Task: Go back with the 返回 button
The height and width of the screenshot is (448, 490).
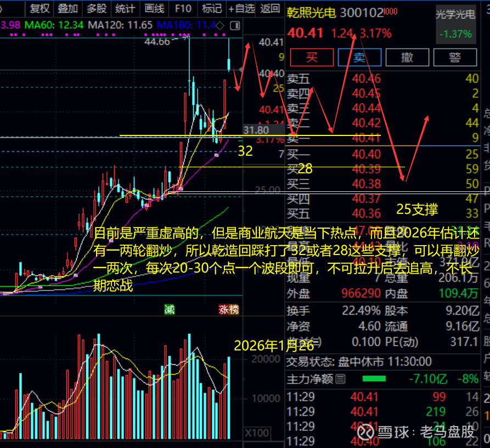Action: [270, 8]
